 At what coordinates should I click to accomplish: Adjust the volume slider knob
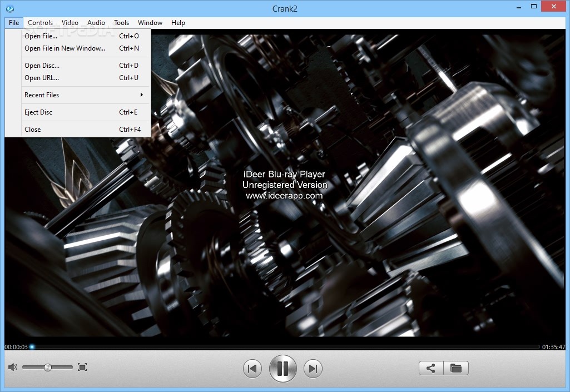(x=48, y=368)
